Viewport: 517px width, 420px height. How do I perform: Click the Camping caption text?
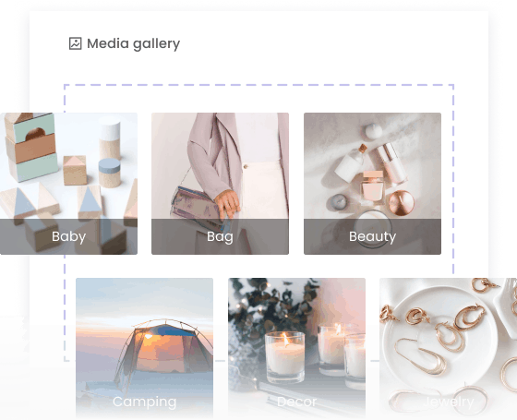point(144,402)
